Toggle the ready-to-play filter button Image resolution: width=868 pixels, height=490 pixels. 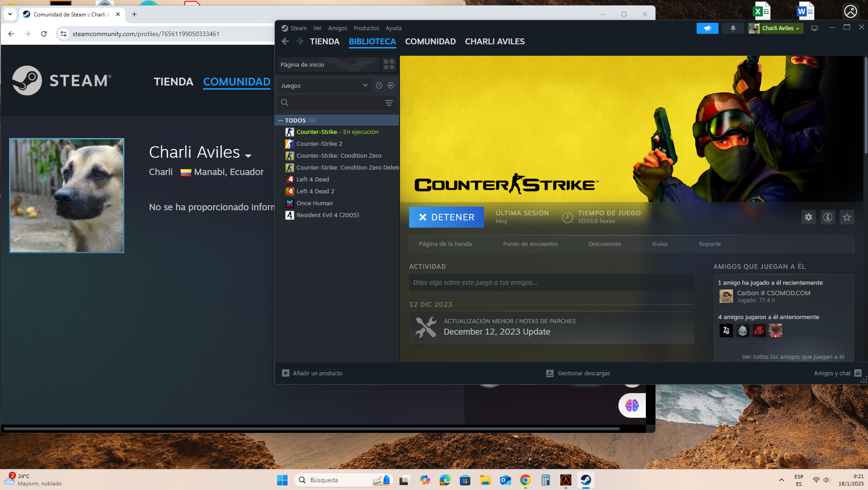391,85
